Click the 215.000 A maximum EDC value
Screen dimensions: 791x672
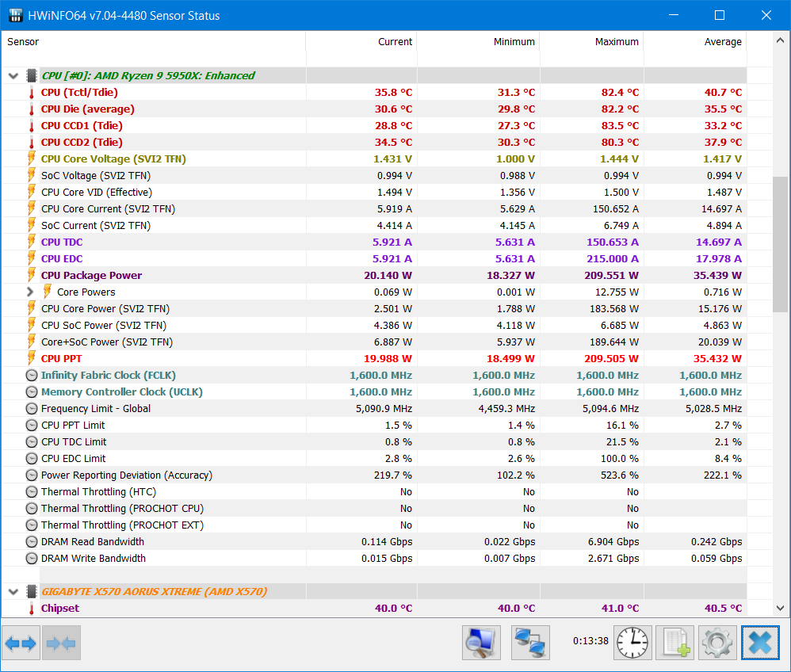613,259
